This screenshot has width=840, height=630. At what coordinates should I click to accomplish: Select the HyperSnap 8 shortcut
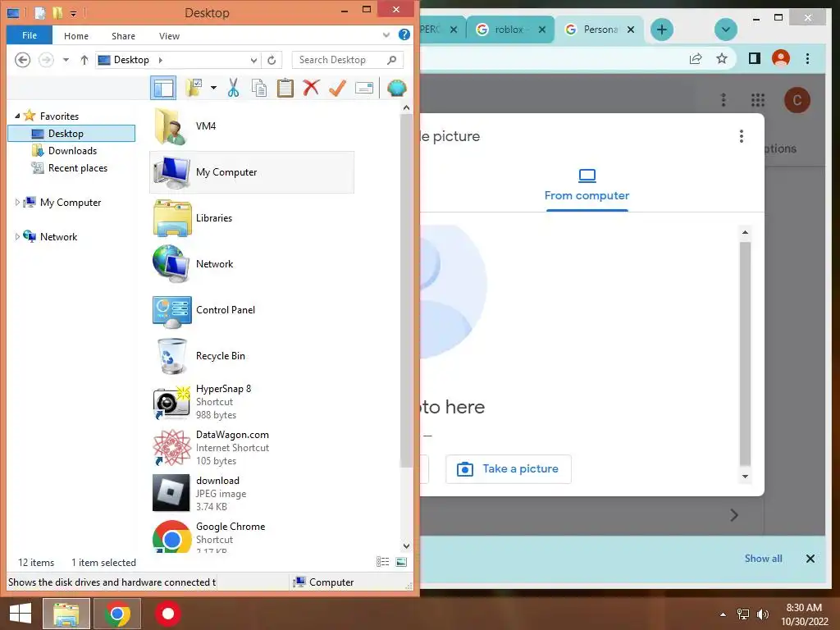(x=252, y=402)
